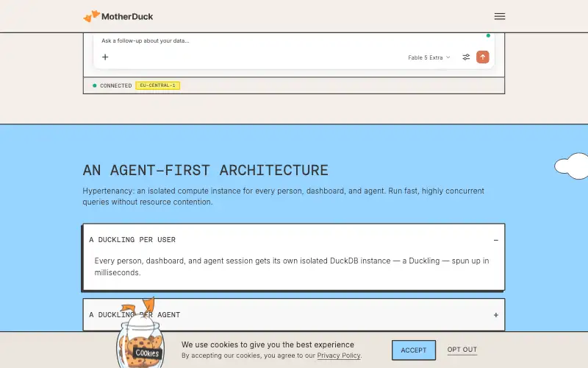Click the CONNECTED status label
Viewport: 588px width, 368px height.
coord(116,85)
